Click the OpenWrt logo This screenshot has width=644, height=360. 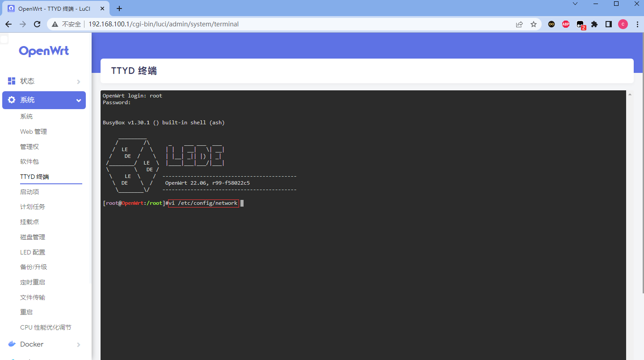(44, 51)
